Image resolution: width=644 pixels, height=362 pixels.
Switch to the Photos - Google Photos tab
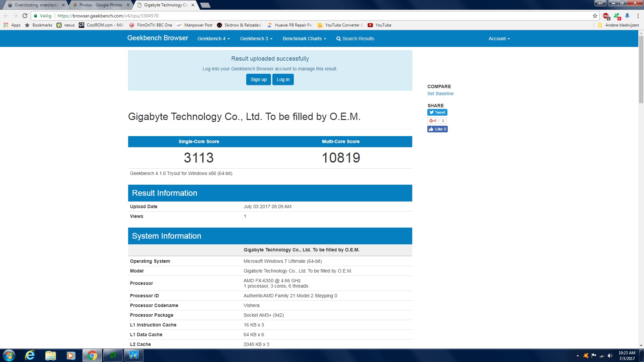(x=100, y=5)
